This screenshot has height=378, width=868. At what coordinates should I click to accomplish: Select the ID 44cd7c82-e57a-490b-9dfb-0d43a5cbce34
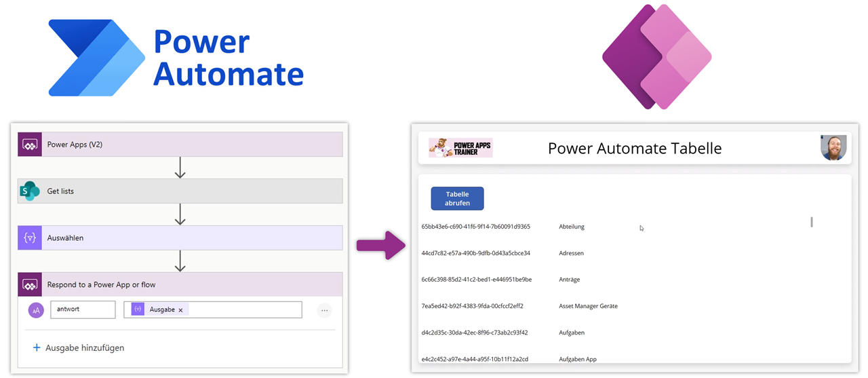click(475, 253)
